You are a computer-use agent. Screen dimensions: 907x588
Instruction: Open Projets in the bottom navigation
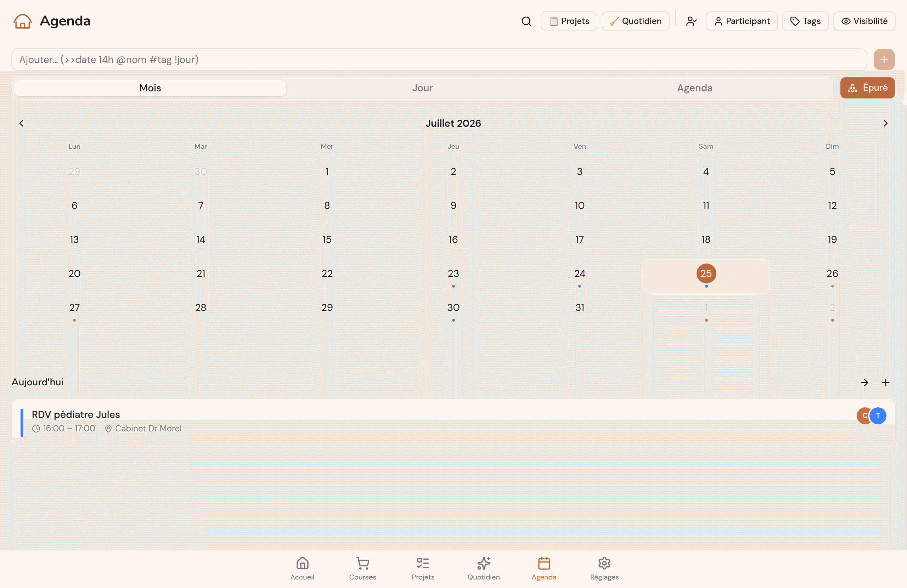point(423,569)
